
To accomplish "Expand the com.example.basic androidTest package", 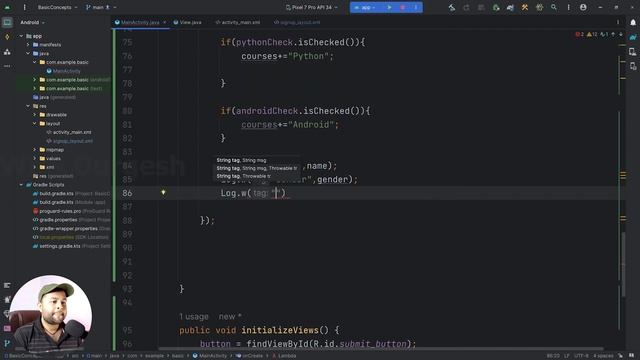I will click(35, 80).
